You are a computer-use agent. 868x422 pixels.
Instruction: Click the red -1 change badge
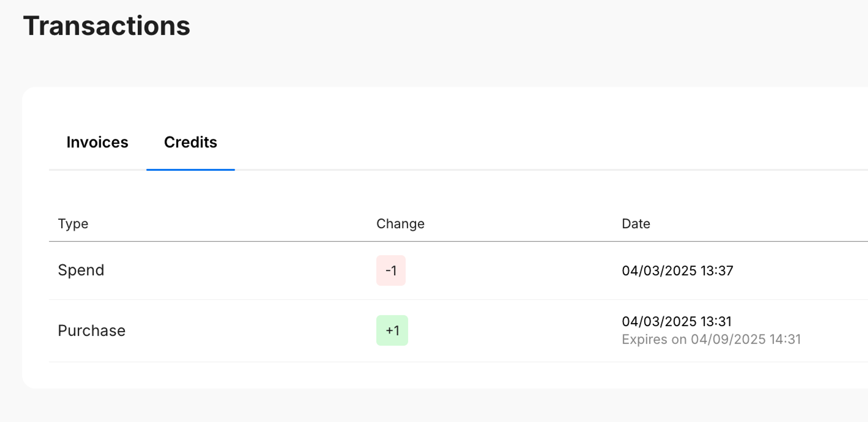click(x=391, y=270)
